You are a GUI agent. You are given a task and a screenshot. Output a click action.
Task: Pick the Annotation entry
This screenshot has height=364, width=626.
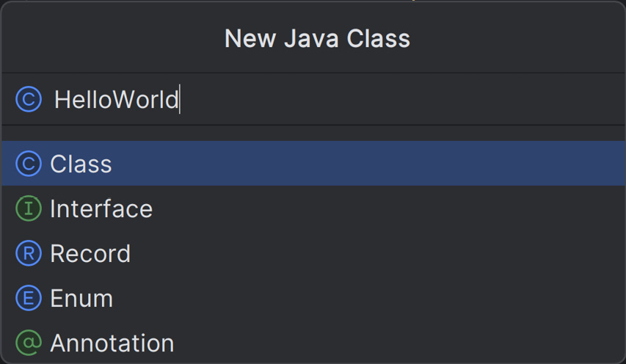pyautogui.click(x=112, y=343)
